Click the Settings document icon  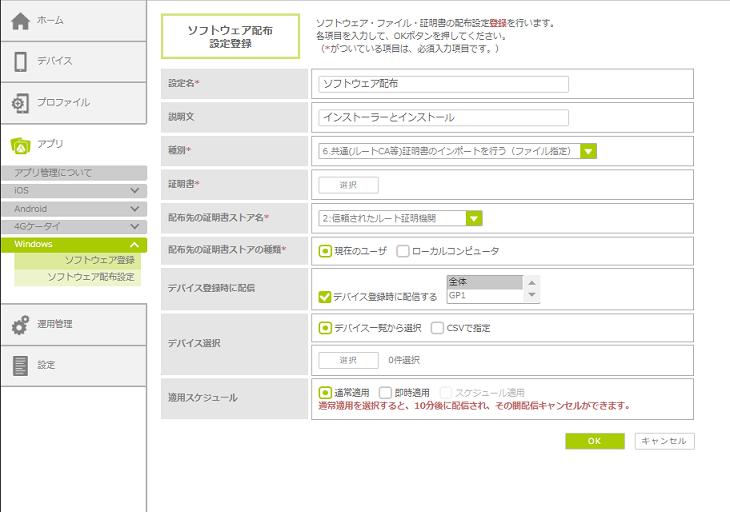click(20, 366)
